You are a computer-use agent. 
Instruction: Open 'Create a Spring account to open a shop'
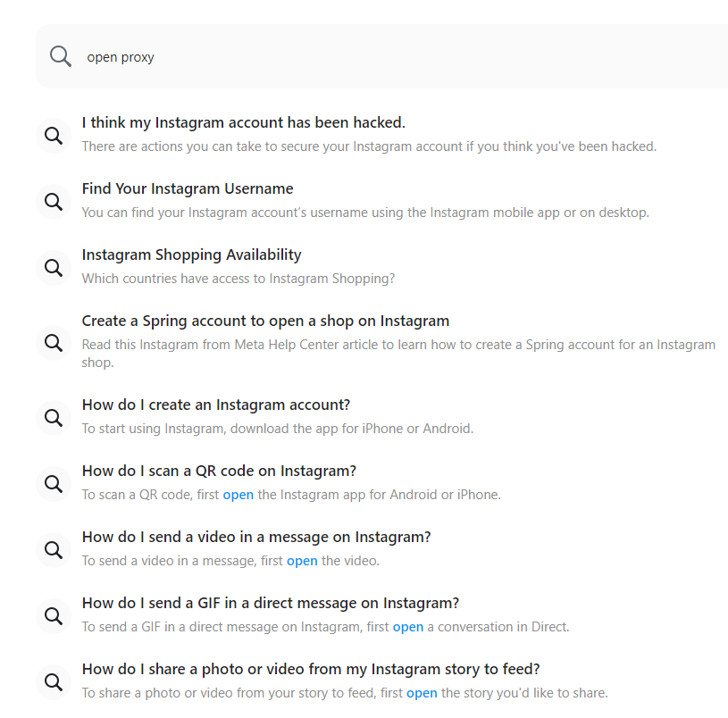265,321
